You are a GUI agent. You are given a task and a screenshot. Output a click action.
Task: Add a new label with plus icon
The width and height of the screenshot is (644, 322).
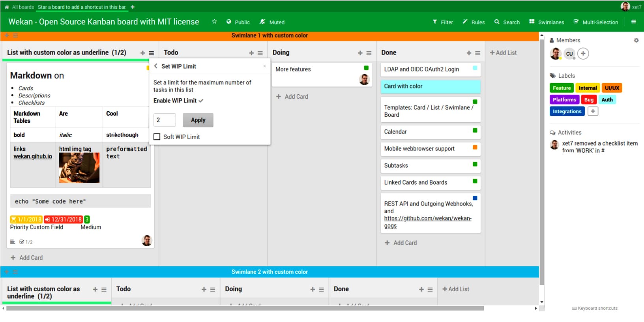coord(593,111)
